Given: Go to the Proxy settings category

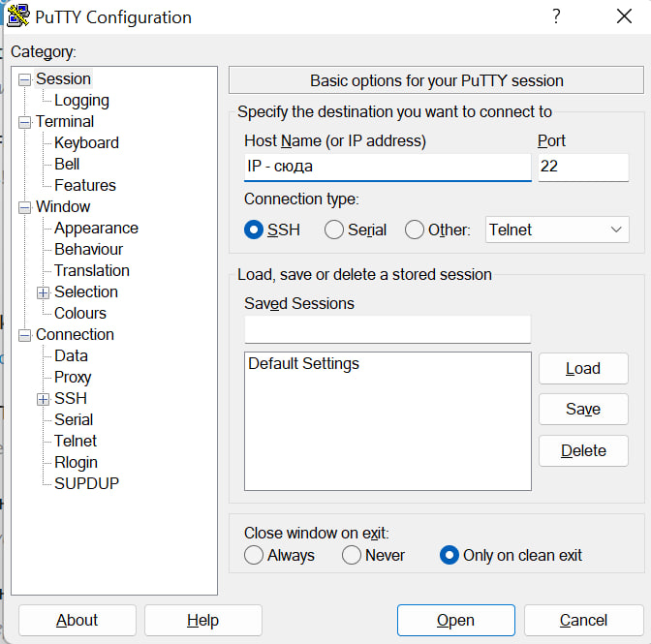Looking at the screenshot, I should click(73, 378).
